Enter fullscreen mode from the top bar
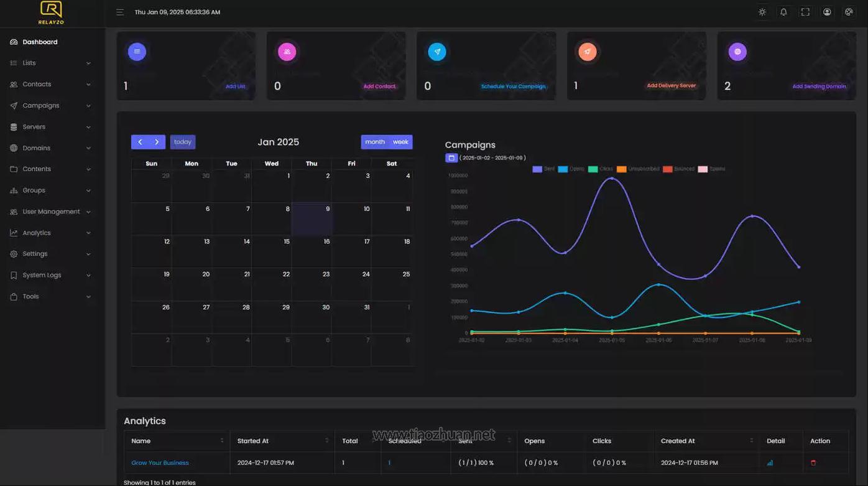This screenshot has width=868, height=486. tap(805, 12)
